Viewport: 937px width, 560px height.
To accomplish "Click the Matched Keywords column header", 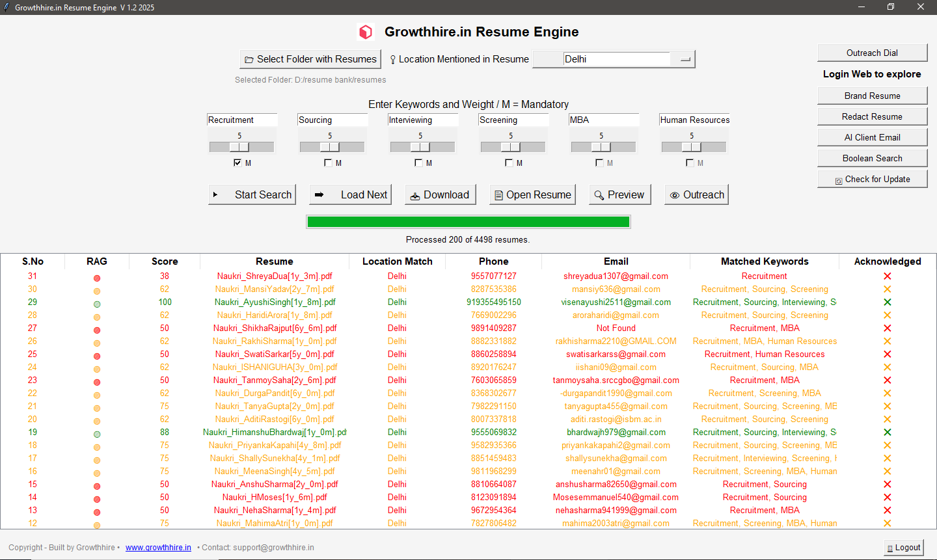I will point(765,261).
